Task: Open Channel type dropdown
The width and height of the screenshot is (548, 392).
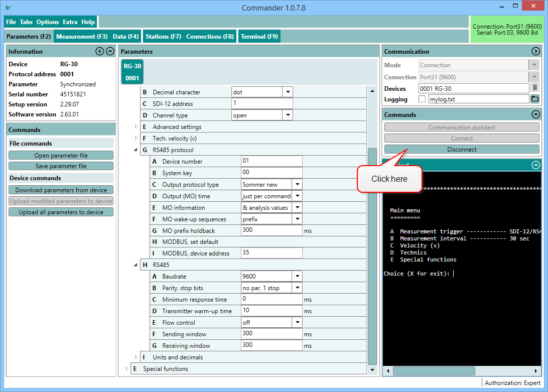Action: click(288, 115)
